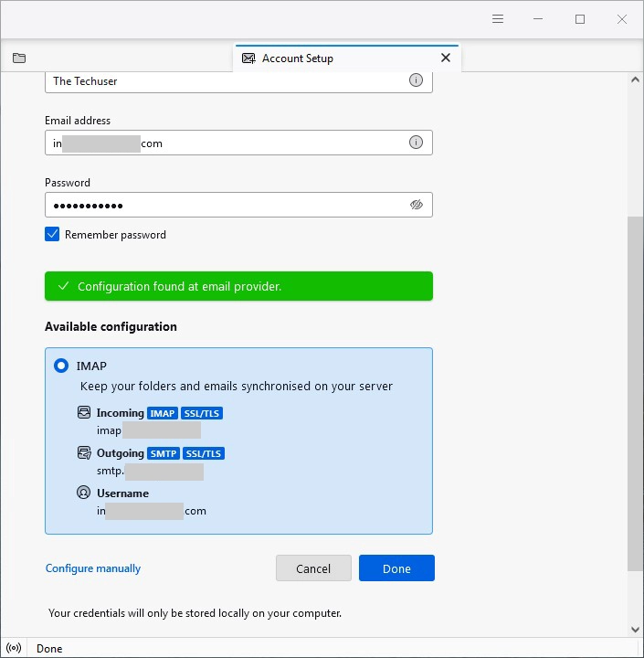
Task: Click the Configure manually link
Action: [93, 568]
